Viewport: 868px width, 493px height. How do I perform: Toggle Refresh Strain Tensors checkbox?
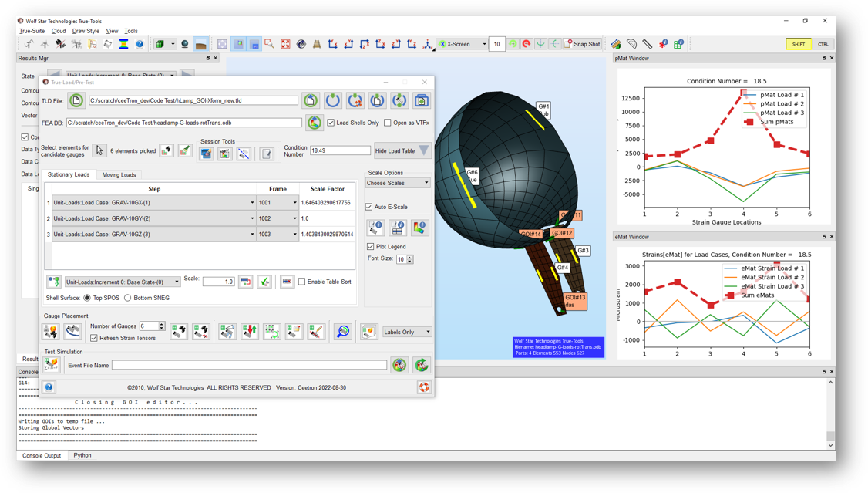[x=94, y=338]
